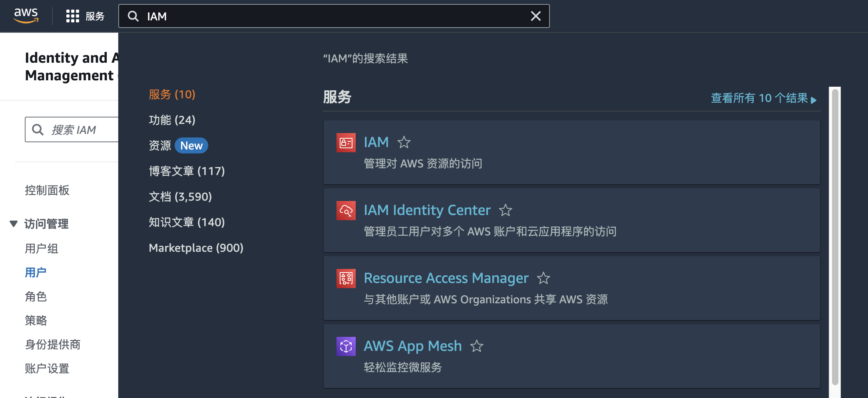Viewport: 868px width, 398px height.
Task: Select 资源 New filter
Action: tap(178, 145)
